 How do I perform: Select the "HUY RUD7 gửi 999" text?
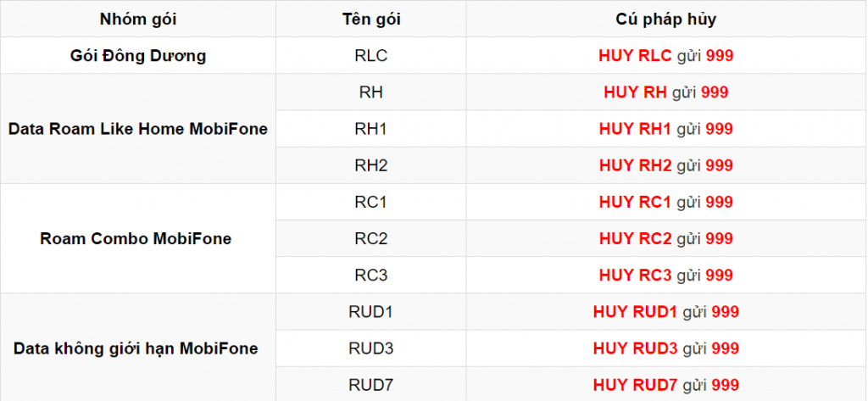tap(665, 385)
